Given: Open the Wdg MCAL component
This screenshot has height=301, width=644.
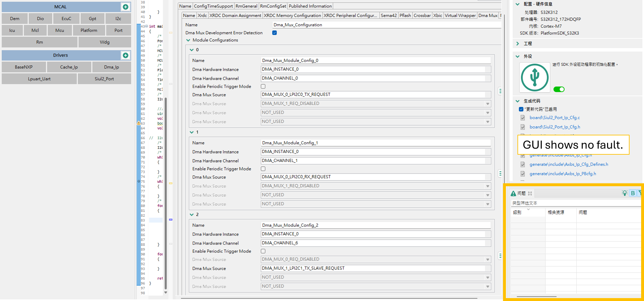Looking at the screenshot, I should click(x=105, y=42).
